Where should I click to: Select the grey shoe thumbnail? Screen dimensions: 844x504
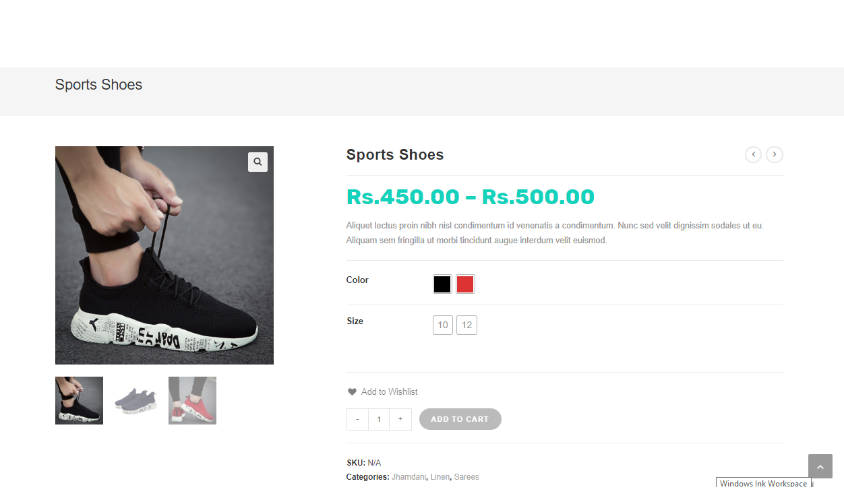(135, 400)
